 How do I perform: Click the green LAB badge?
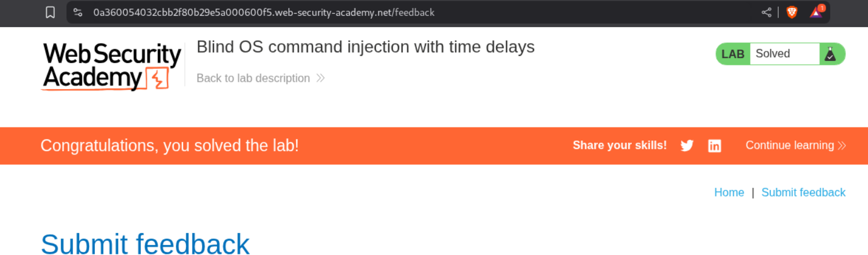[733, 54]
